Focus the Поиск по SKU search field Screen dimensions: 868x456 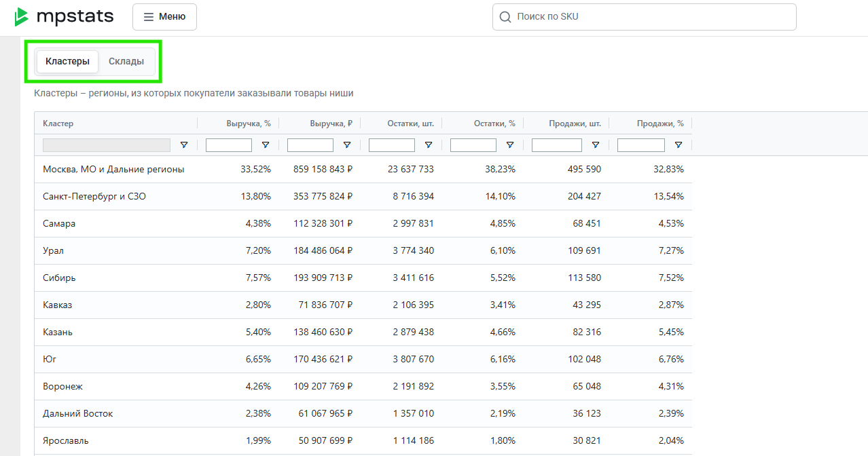coord(652,17)
